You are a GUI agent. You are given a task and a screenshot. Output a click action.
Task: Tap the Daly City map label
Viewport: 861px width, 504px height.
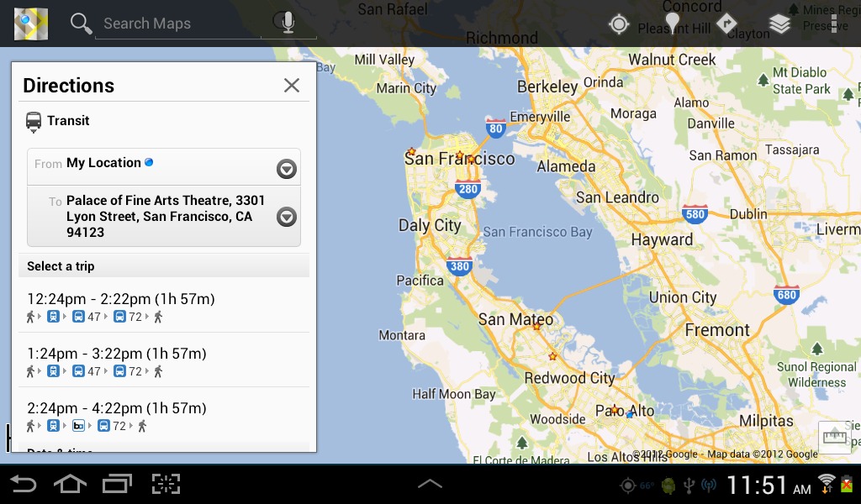[x=430, y=225]
